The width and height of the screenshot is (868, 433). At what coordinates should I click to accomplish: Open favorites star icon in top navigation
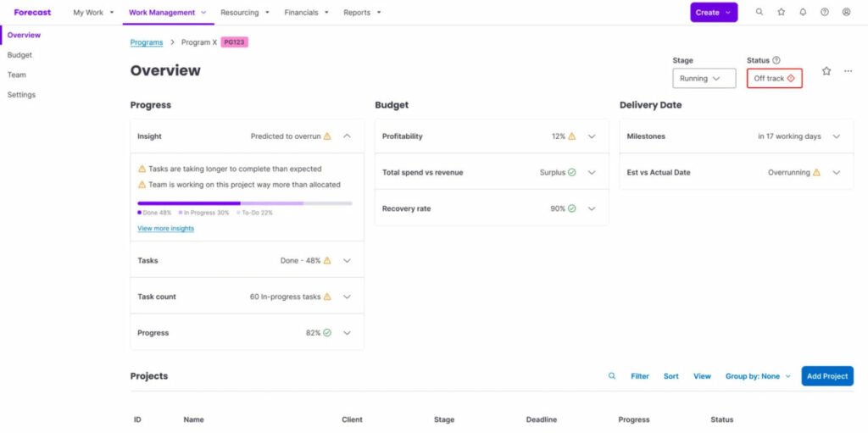781,13
